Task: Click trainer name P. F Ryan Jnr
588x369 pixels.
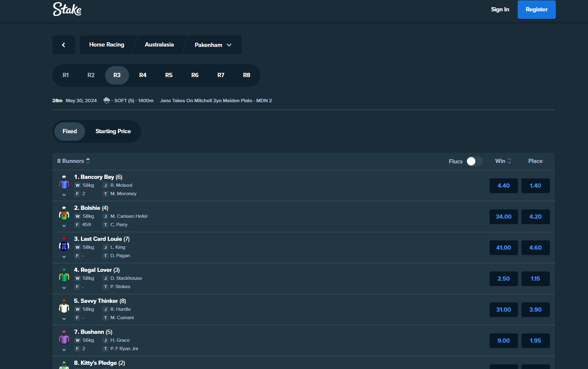Action: [124, 348]
